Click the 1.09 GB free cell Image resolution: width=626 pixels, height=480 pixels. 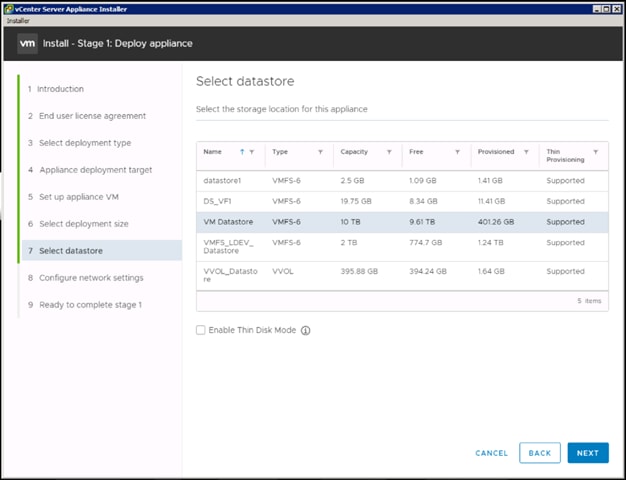tap(423, 181)
